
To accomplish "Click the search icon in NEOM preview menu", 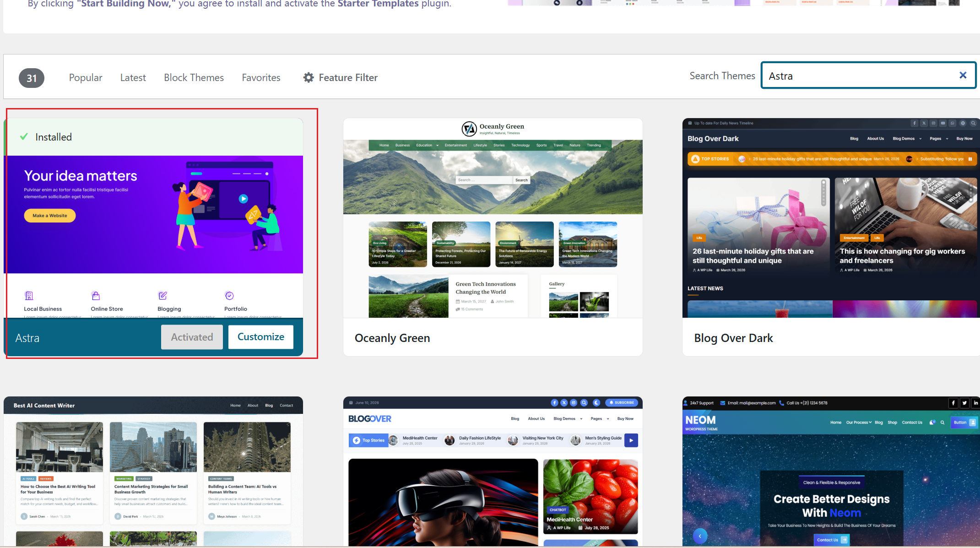I will pyautogui.click(x=942, y=423).
